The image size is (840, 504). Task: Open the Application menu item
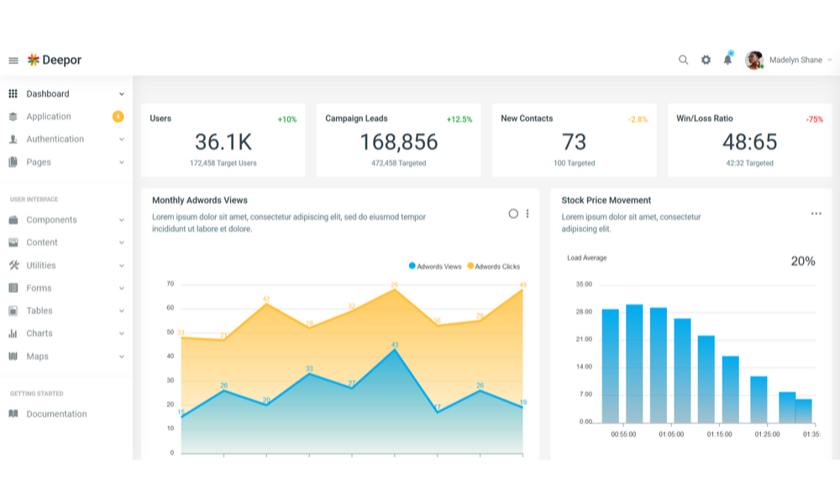(49, 117)
